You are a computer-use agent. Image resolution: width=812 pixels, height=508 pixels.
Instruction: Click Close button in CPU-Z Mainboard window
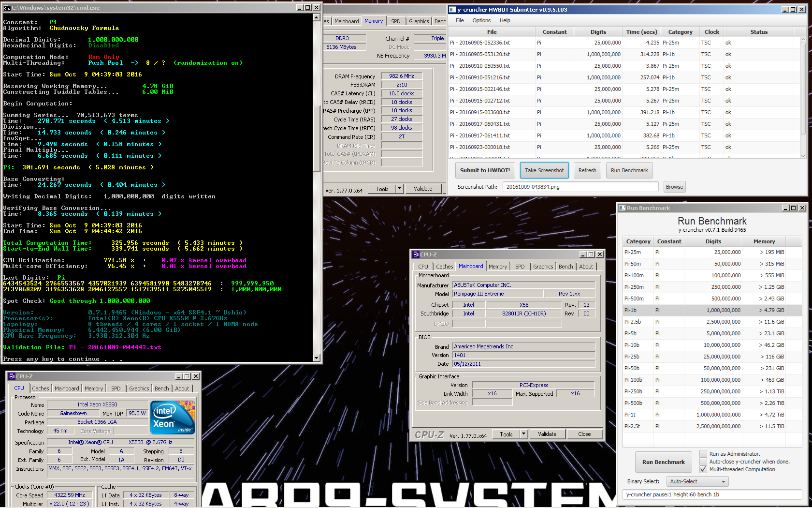[584, 434]
